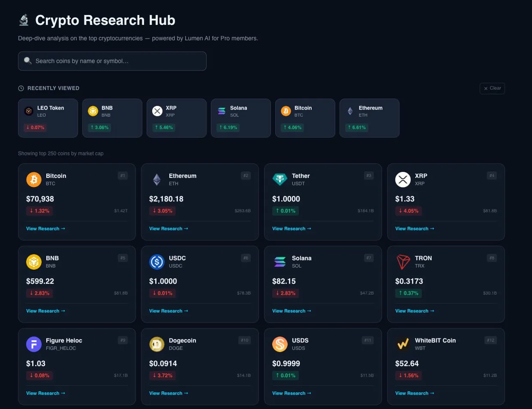Click the Figure Heloc purple icon
The width and height of the screenshot is (532, 409).
pos(34,344)
